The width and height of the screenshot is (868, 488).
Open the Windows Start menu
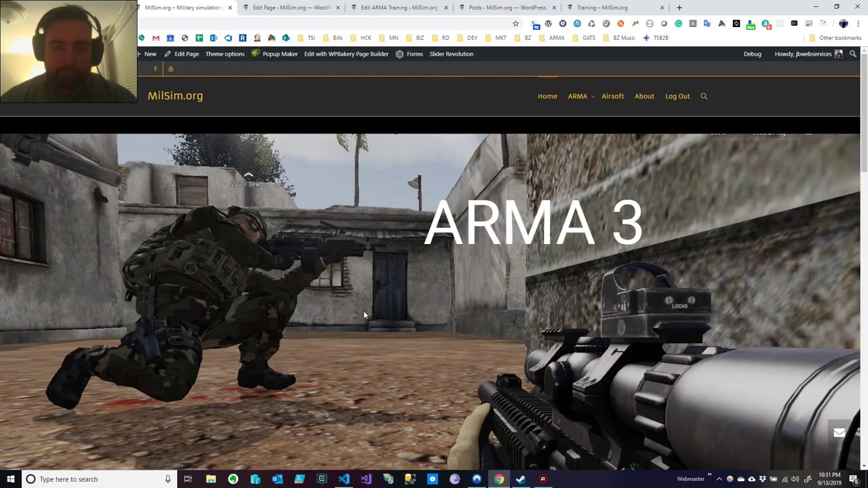tap(11, 479)
